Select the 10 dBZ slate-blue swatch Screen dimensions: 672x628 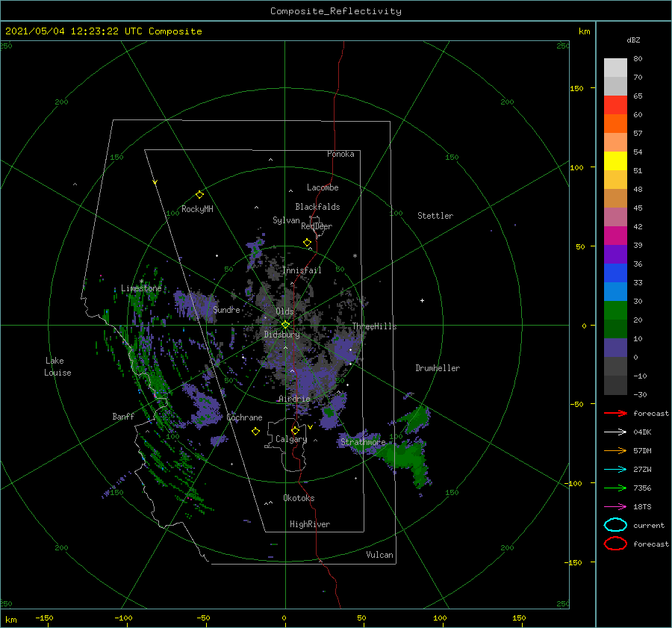pyautogui.click(x=615, y=348)
